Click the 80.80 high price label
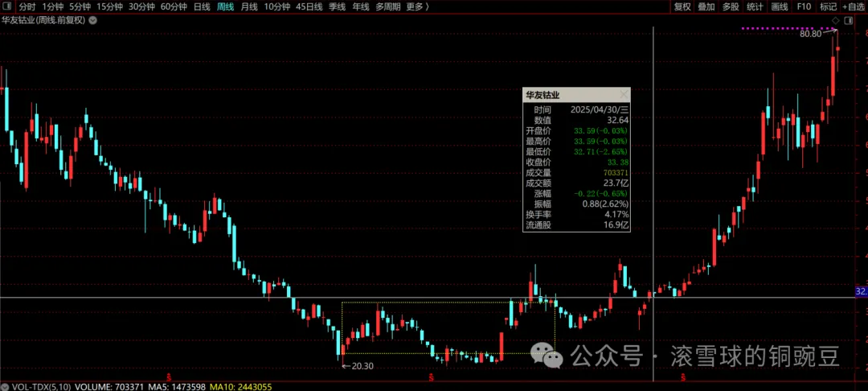 (811, 34)
